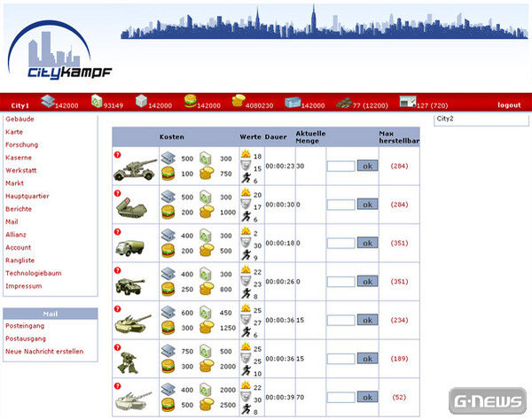Open help icon for the 00:00:39 tank row
Viewport: 532px width, 419px height.
pos(117,386)
